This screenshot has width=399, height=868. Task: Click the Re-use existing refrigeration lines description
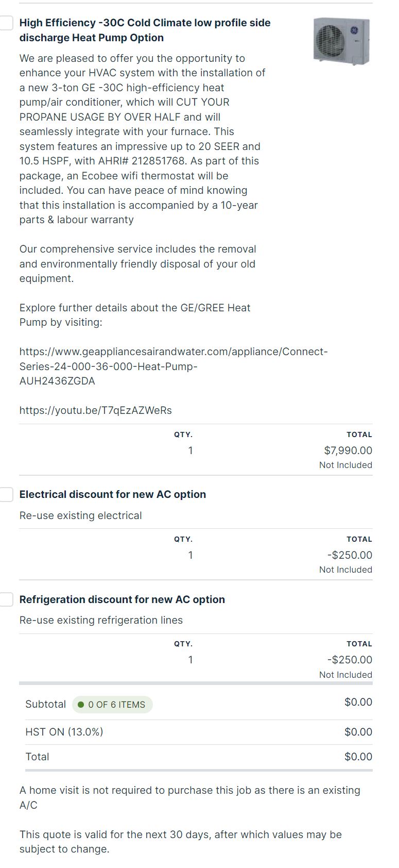[101, 620]
